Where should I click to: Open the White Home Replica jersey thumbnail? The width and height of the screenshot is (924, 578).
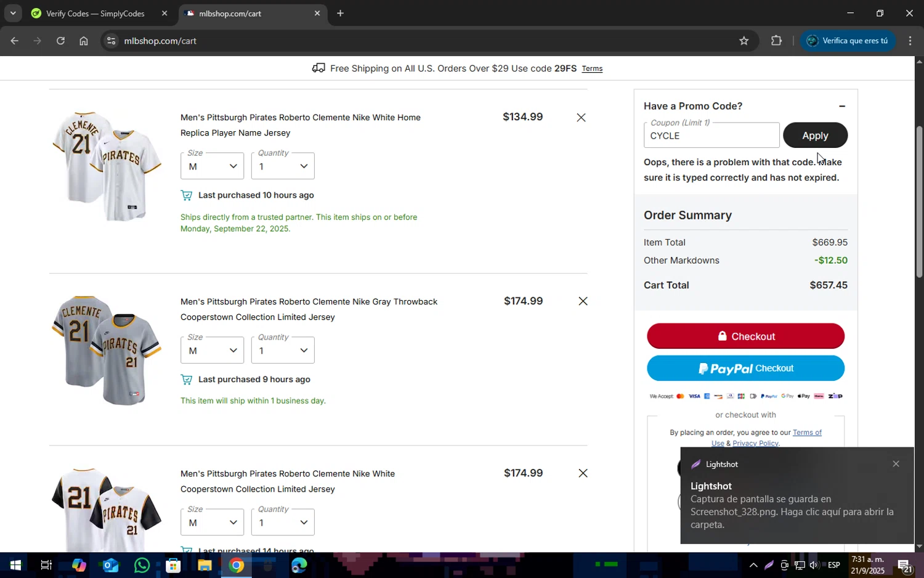[106, 166]
